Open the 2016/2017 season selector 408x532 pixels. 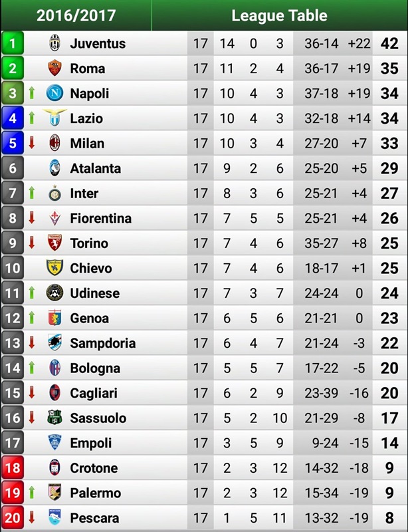(76, 15)
